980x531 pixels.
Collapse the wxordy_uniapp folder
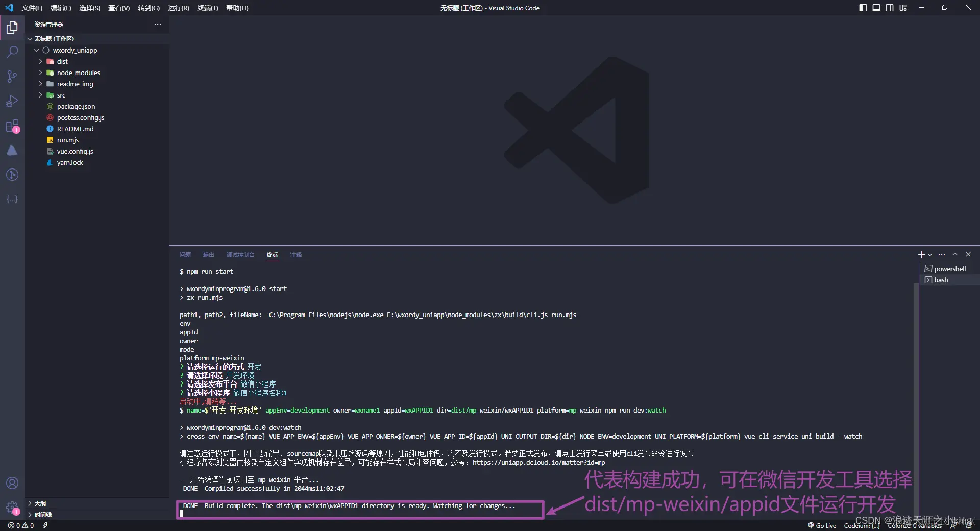coord(97,50)
